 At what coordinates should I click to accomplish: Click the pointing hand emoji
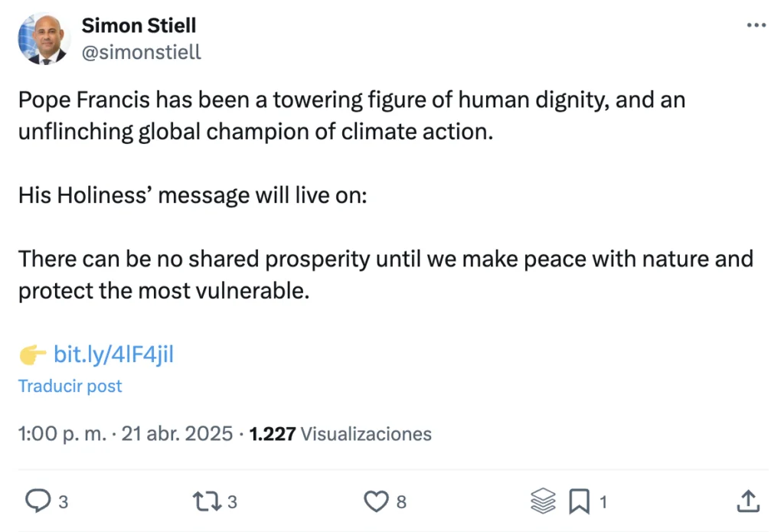pyautogui.click(x=33, y=355)
